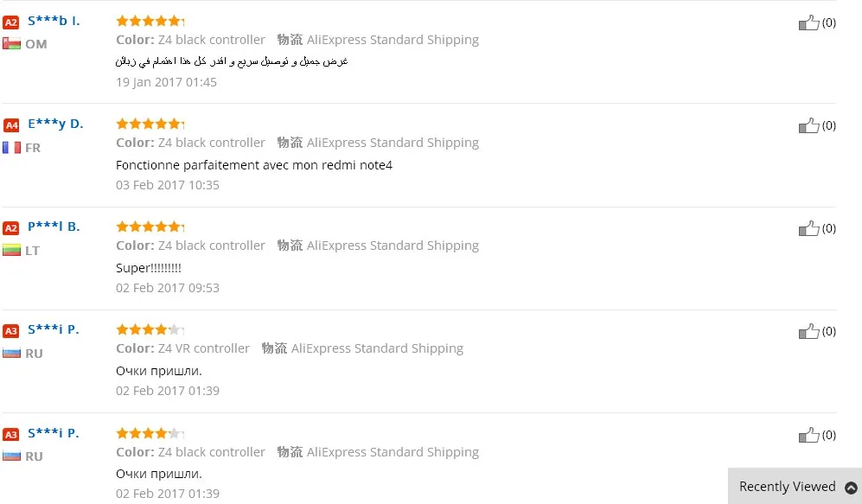862x504 pixels.
Task: Click thumbs-up on Z4 VR controller review
Action: (x=808, y=331)
